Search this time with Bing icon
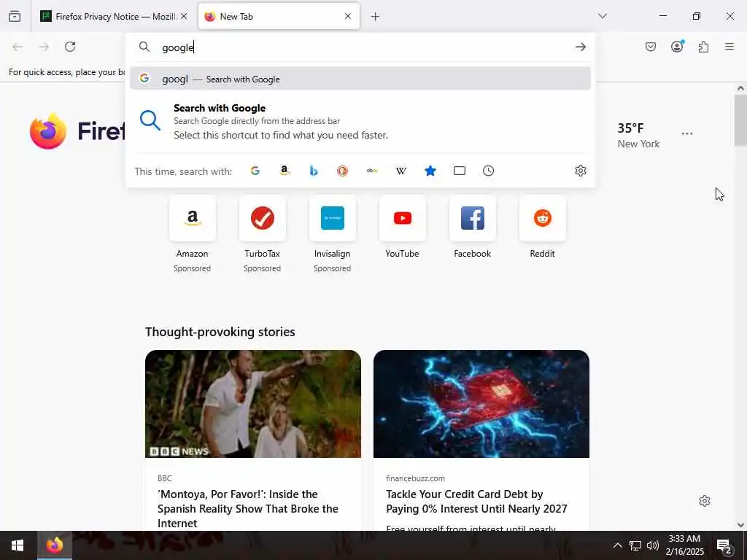The image size is (747, 560). (314, 171)
